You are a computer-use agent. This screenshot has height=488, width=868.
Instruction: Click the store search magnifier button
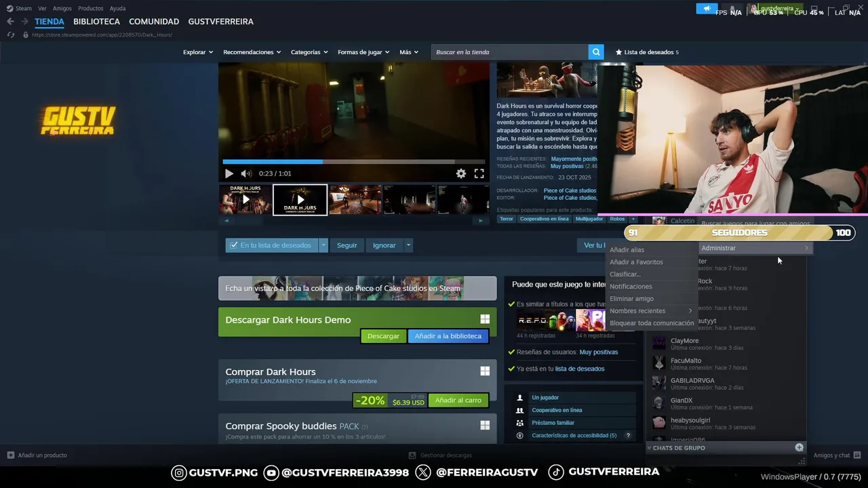click(596, 52)
